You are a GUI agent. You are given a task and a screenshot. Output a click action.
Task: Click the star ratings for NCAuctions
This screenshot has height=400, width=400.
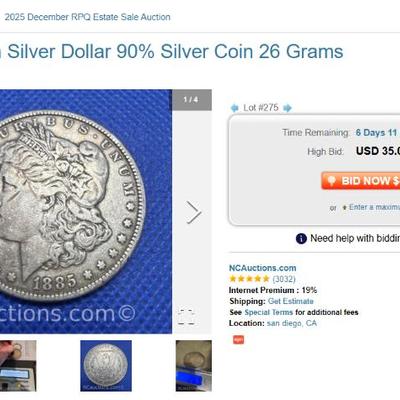[x=249, y=279]
